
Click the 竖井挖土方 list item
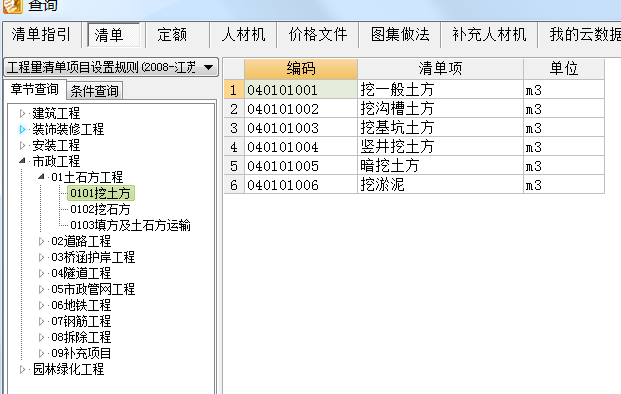click(x=440, y=147)
